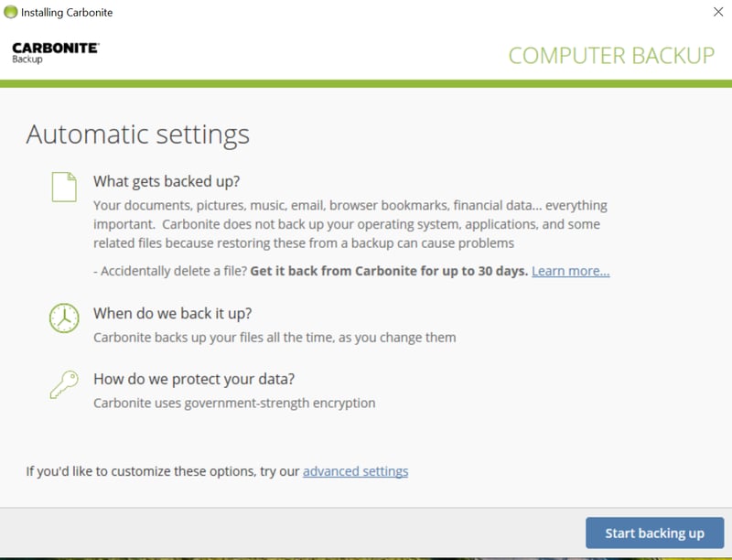Image resolution: width=732 pixels, height=560 pixels.
Task: Open the Learn more link
Action: click(x=570, y=271)
